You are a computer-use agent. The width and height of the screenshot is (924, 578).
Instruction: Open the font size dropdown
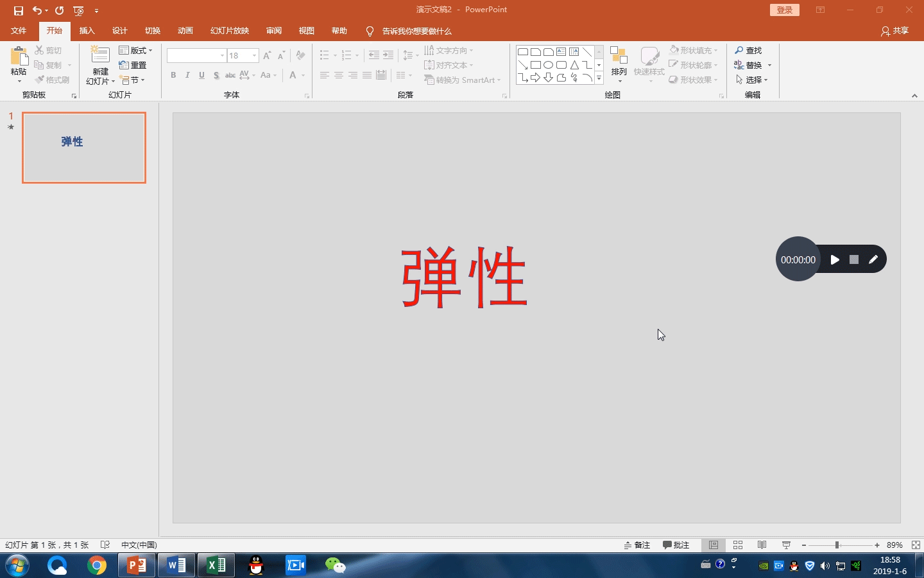coord(254,56)
